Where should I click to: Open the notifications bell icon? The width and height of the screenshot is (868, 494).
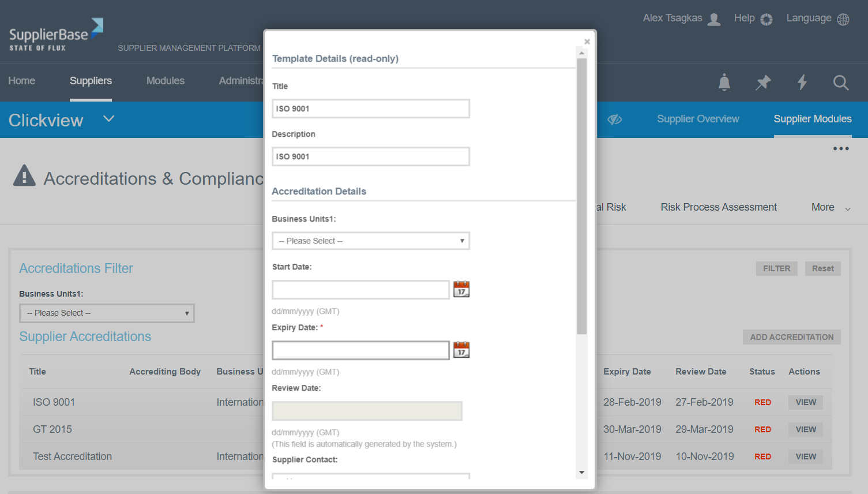coord(724,83)
